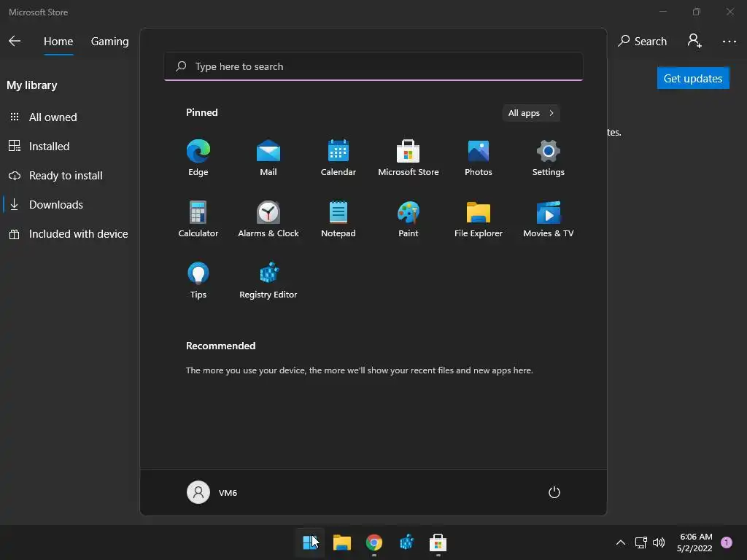Open Registry Editor taskbar icon
The image size is (747, 560).
tap(406, 542)
